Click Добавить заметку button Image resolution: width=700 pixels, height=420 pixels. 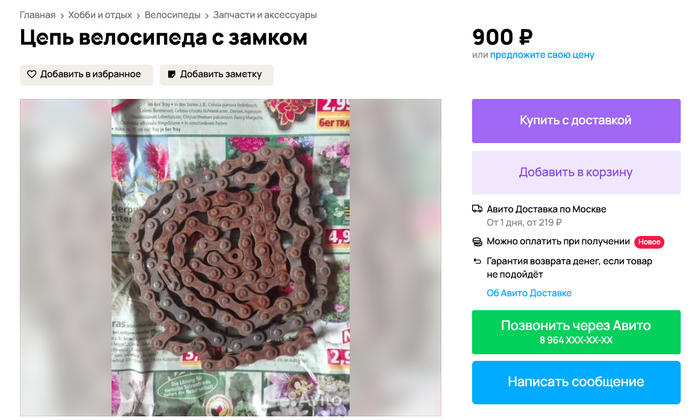tap(217, 75)
